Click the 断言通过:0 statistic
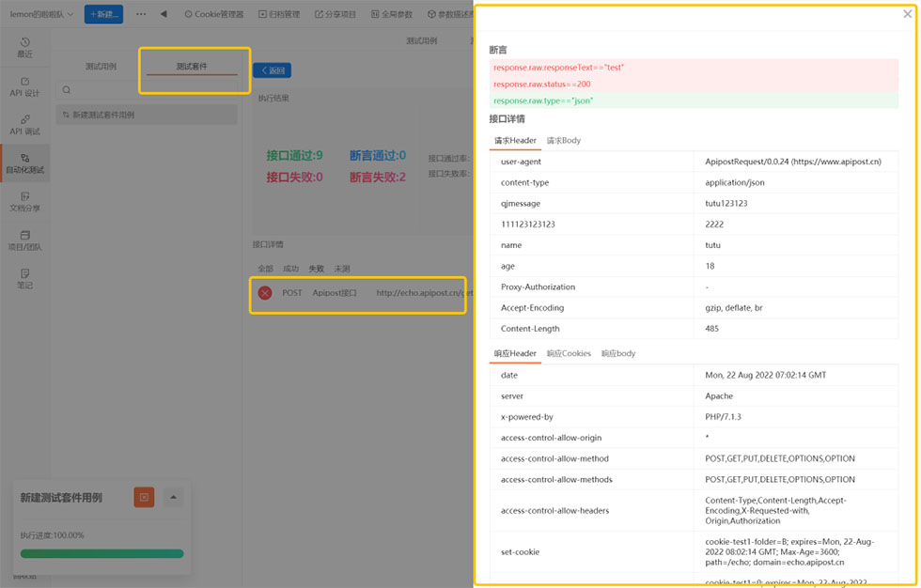The height and width of the screenshot is (588, 921). (378, 156)
